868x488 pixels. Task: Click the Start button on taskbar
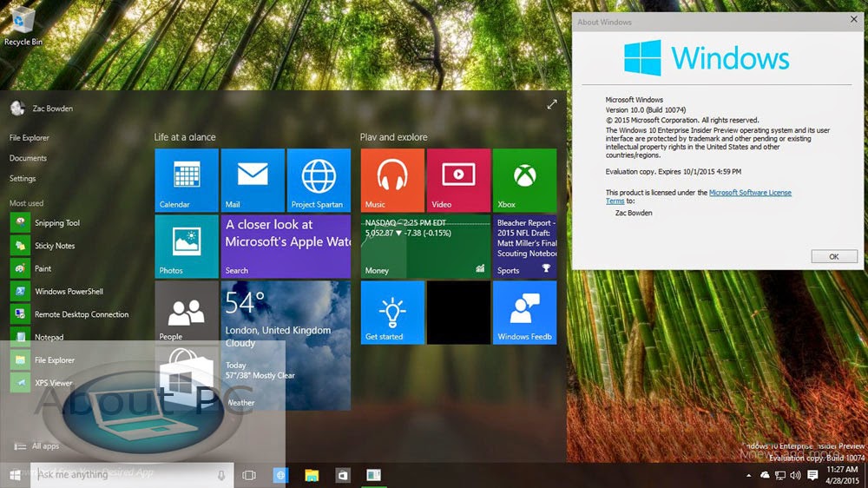(x=15, y=475)
